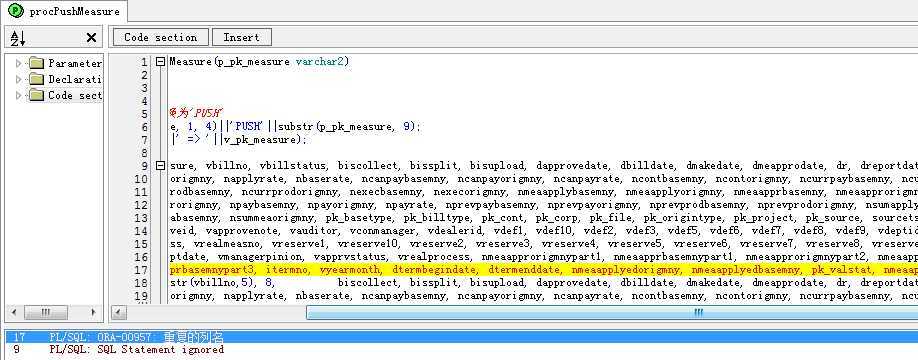Viewport: 918px width, 360px height.
Task: Select the Parameters folder icon
Action: 36,63
